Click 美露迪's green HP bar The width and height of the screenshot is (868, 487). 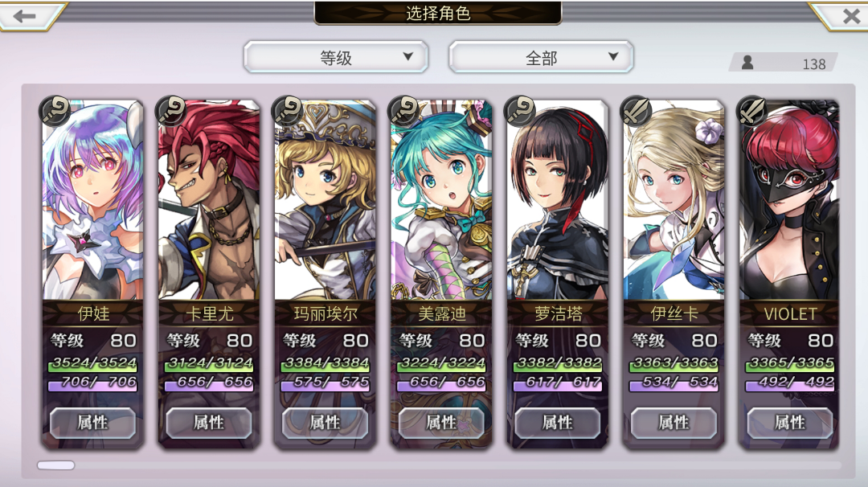(x=441, y=363)
